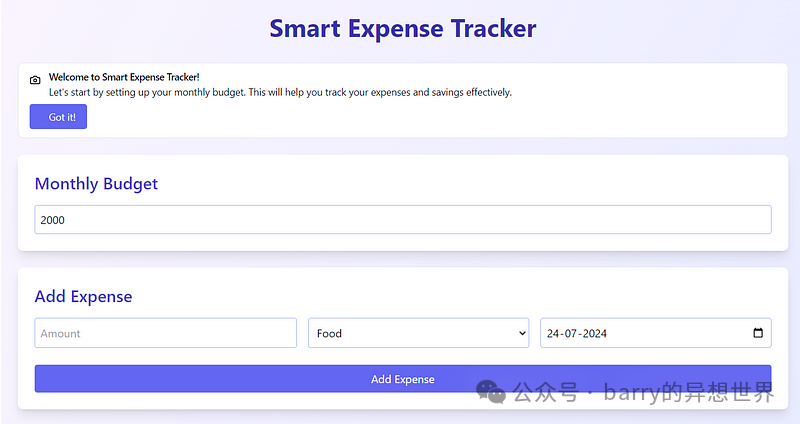
Task: Click the Add Expense button
Action: coord(403,379)
